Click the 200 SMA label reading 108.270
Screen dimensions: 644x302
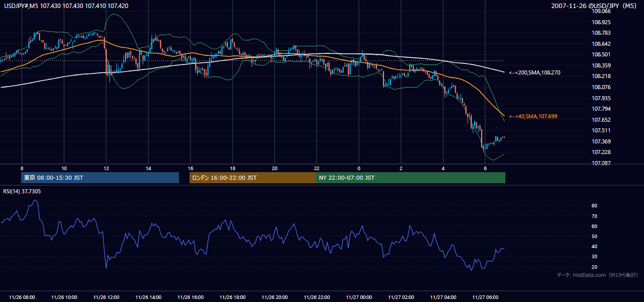534,72
